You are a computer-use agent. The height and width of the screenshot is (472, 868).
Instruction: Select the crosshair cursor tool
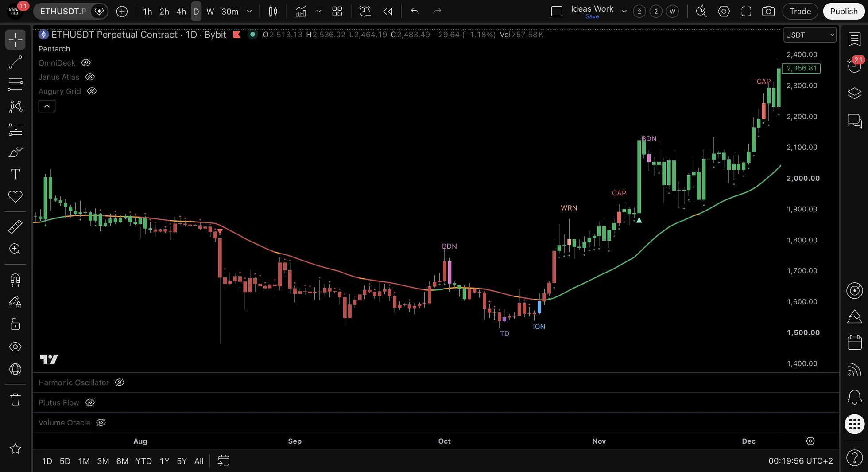15,40
